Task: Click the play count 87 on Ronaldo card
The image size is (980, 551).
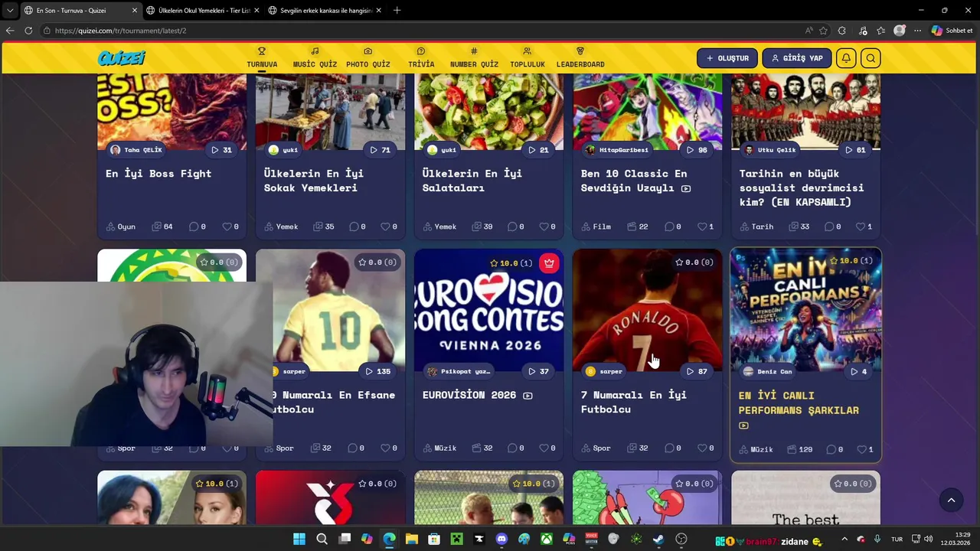Action: (697, 371)
